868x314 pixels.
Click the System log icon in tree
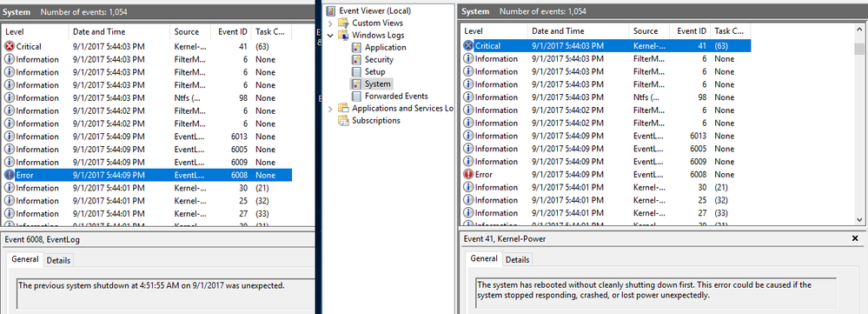pos(356,84)
